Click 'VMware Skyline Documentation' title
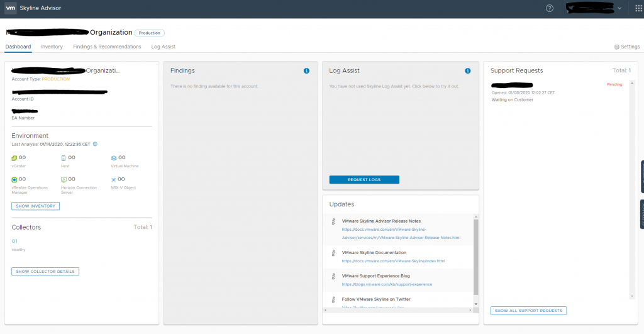This screenshot has width=644, height=334. pyautogui.click(x=374, y=253)
